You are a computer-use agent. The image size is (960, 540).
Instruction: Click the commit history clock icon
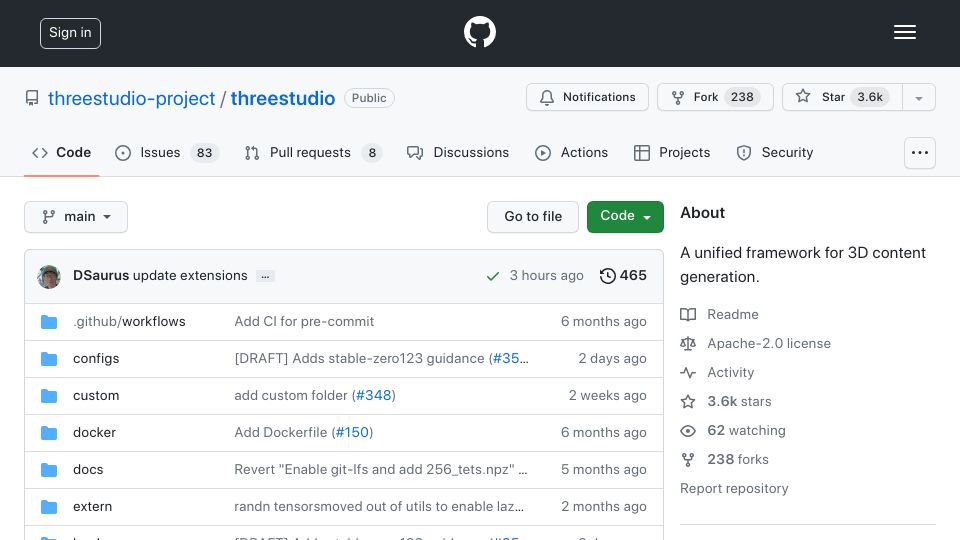[x=607, y=276]
